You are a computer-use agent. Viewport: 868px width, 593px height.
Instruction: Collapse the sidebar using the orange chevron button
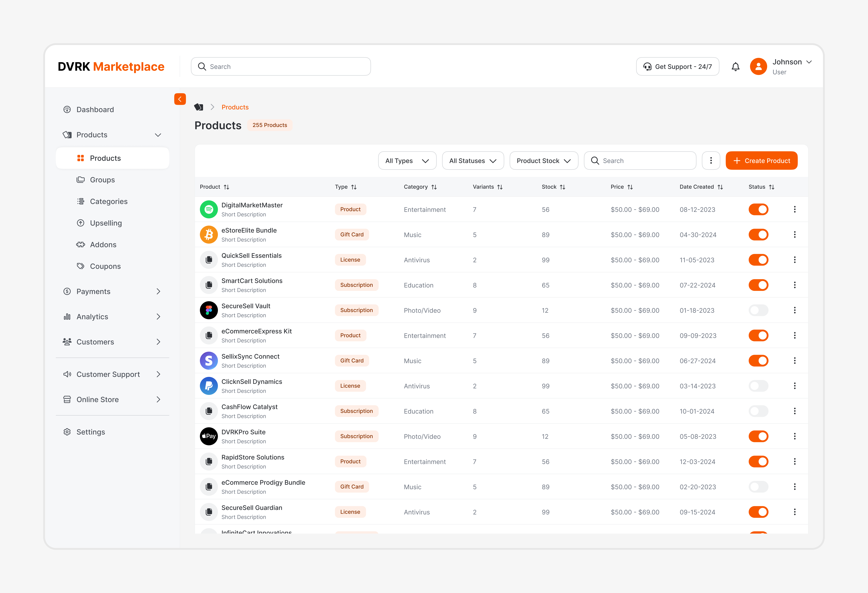pyautogui.click(x=180, y=99)
